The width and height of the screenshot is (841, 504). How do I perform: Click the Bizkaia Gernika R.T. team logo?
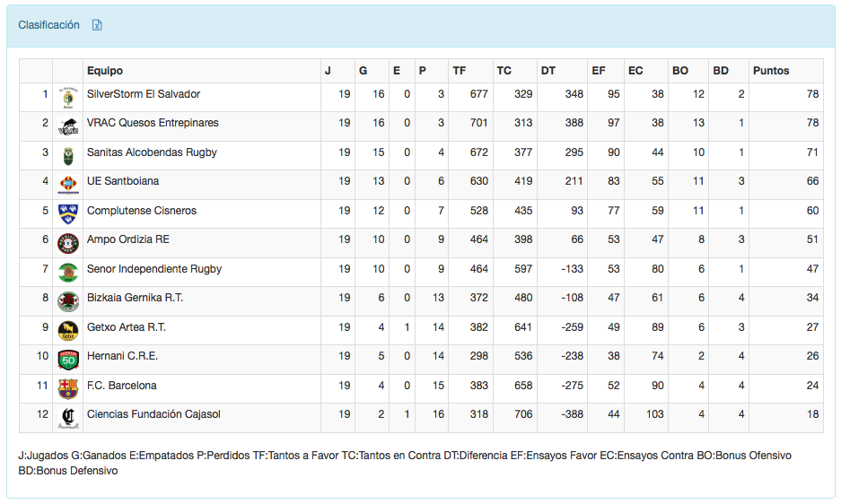point(67,300)
